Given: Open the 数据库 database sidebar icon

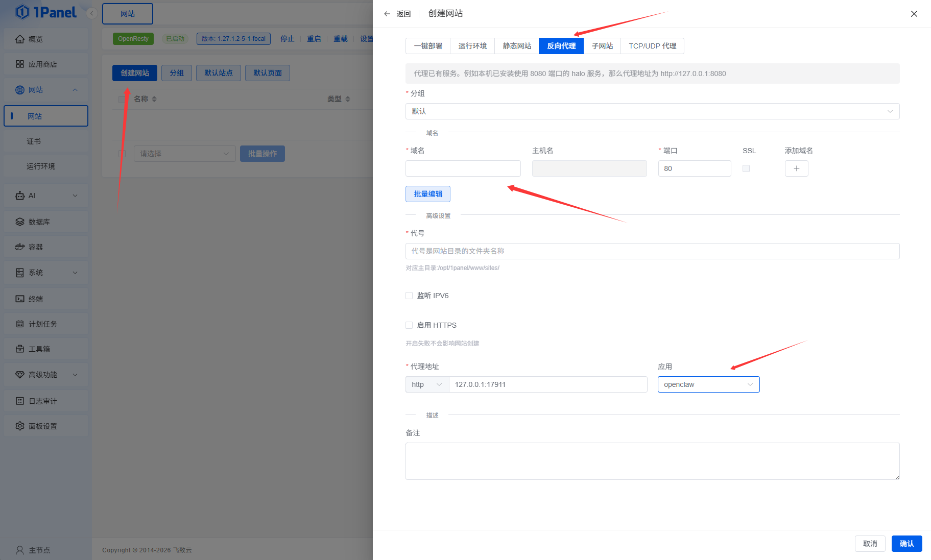Looking at the screenshot, I should coord(20,222).
